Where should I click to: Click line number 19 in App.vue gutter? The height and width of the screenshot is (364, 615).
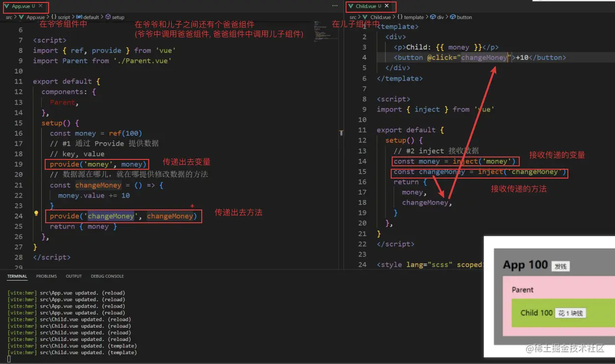point(19,164)
